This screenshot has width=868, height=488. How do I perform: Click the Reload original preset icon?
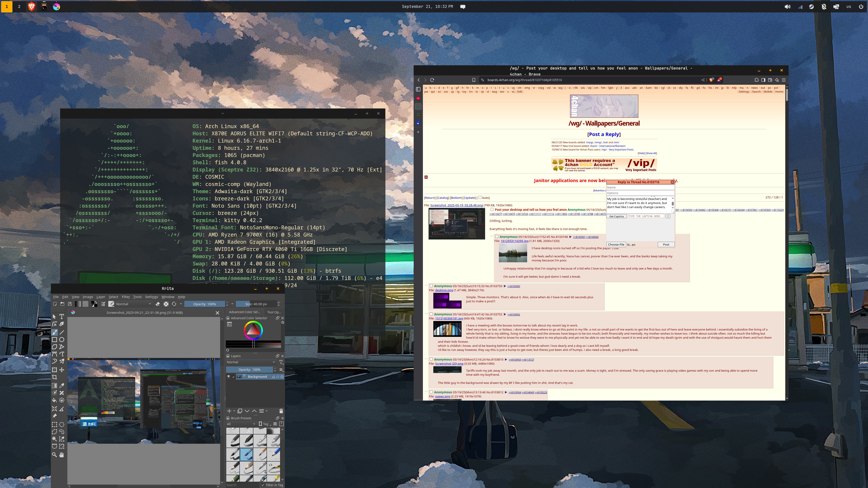174,304
